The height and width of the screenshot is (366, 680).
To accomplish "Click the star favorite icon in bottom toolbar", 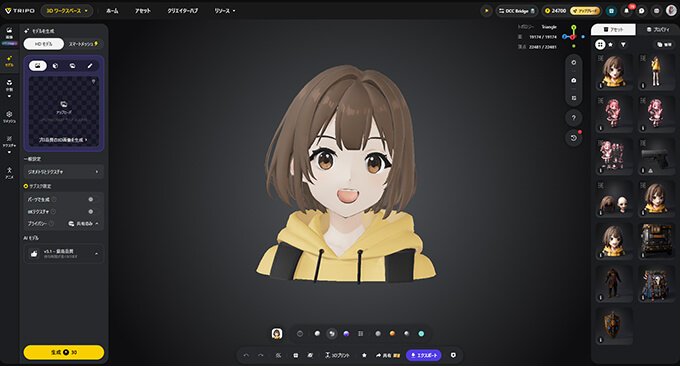I will click(x=364, y=355).
